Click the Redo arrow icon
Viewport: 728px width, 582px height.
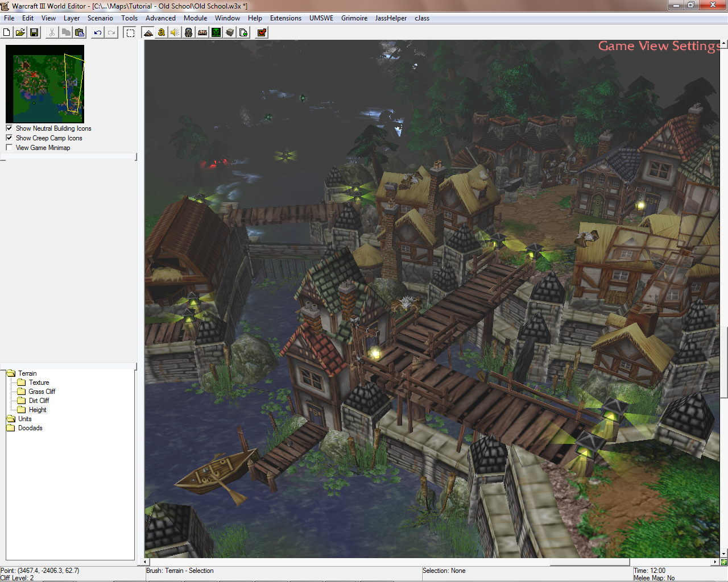(x=111, y=32)
